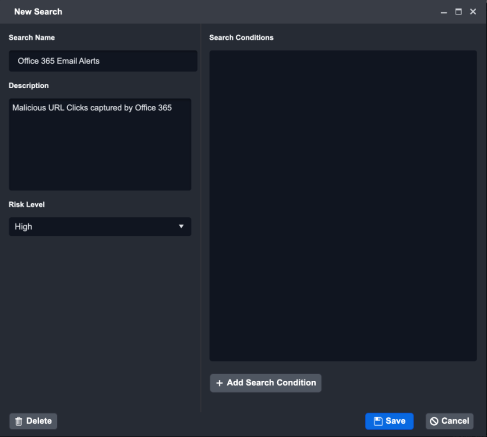Click the empty Search Conditions list area

[x=343, y=206]
